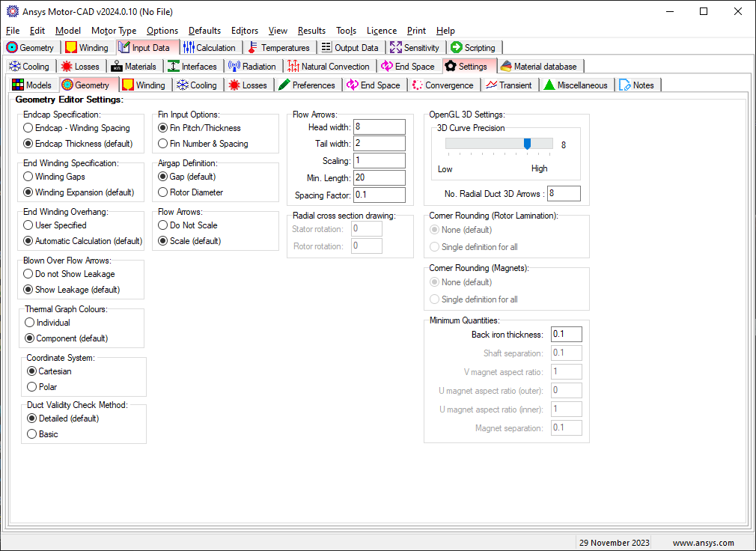Click the Radiation tab icon
Viewport: 756px width, 551px height.
pyautogui.click(x=234, y=67)
